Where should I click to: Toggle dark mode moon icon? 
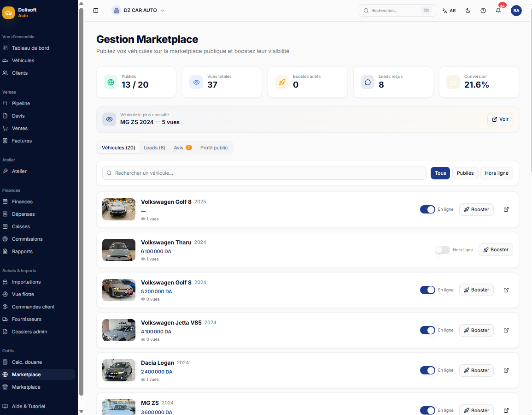pyautogui.click(x=468, y=11)
